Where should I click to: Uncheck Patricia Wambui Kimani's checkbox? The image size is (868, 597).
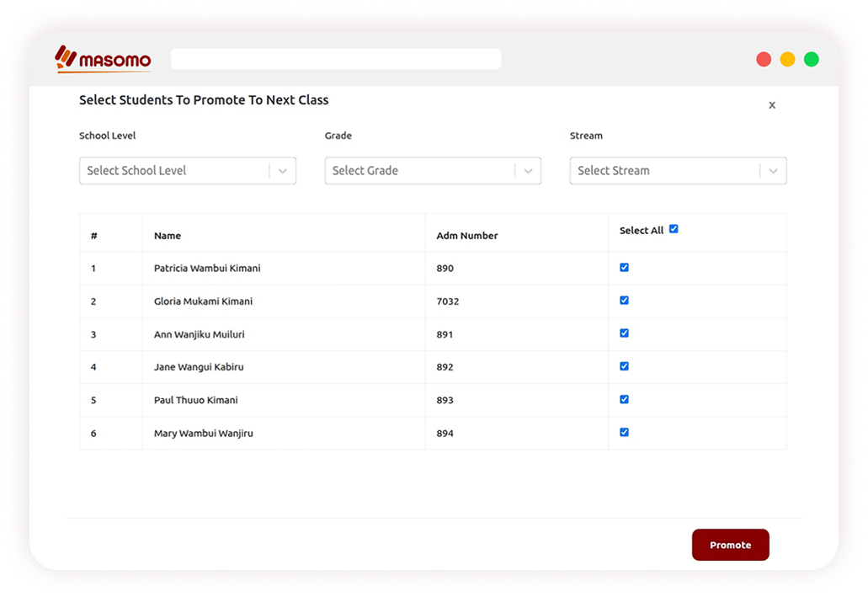tap(624, 268)
